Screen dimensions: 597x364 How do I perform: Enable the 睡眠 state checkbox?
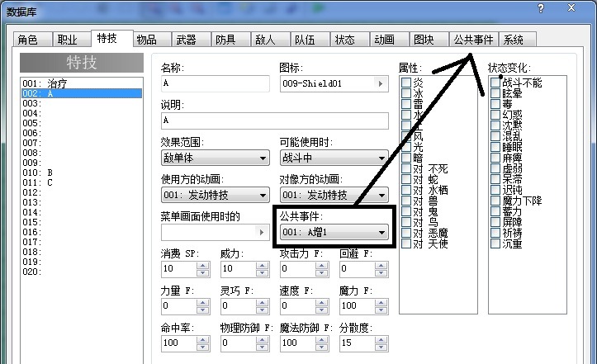[x=495, y=147]
